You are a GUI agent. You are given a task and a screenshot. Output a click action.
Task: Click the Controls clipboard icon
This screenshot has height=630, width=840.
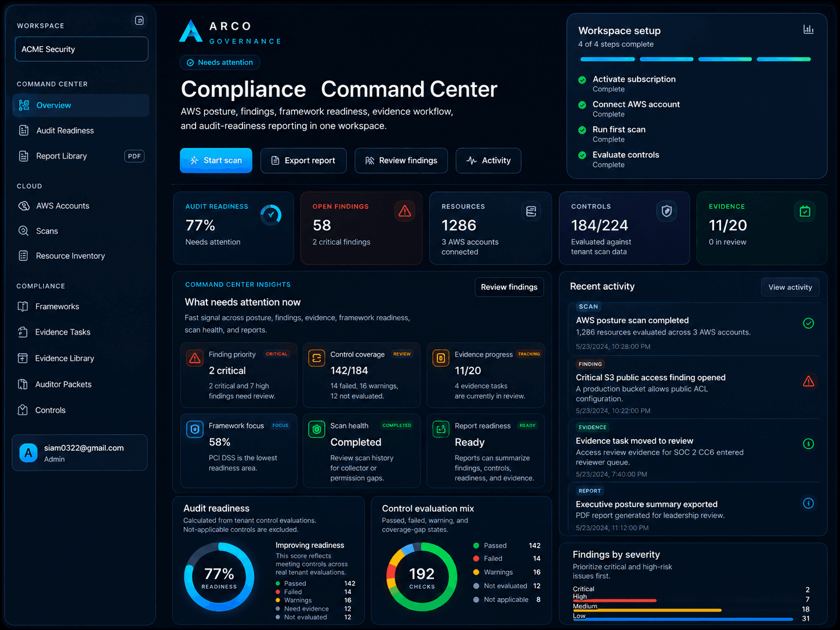click(x=23, y=410)
